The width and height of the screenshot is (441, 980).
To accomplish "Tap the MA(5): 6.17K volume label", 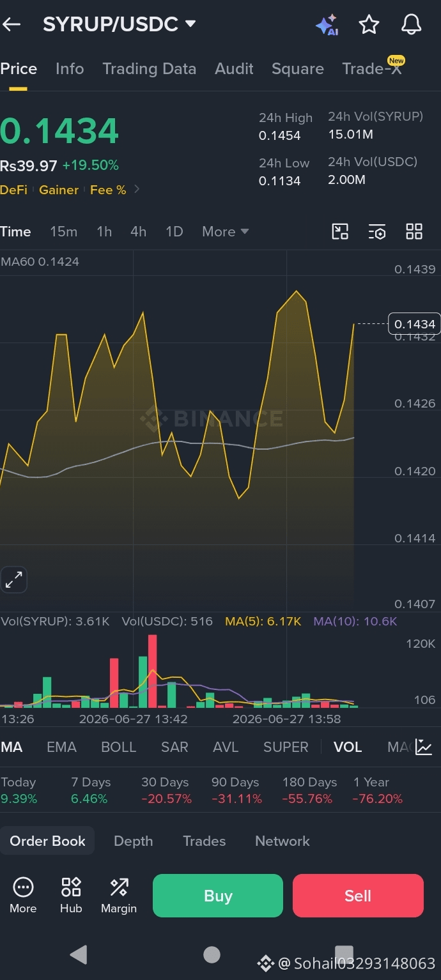I will click(263, 621).
